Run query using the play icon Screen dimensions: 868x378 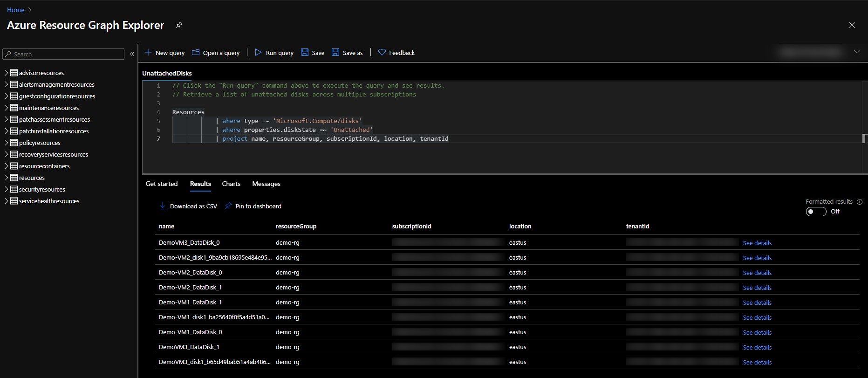tap(258, 53)
